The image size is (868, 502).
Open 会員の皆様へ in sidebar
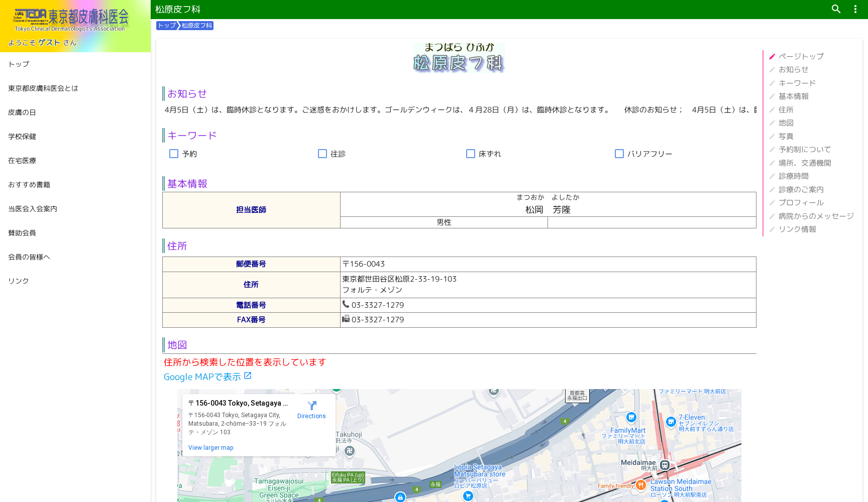75,257
